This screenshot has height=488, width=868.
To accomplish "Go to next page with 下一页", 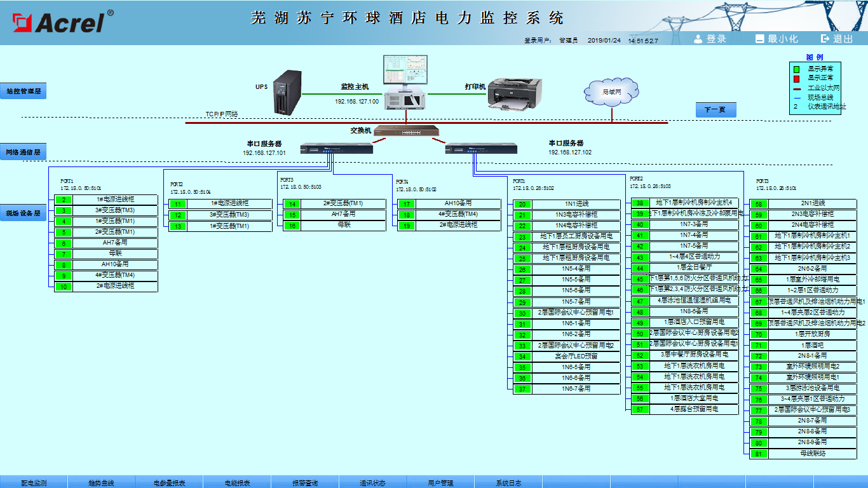I will [715, 110].
